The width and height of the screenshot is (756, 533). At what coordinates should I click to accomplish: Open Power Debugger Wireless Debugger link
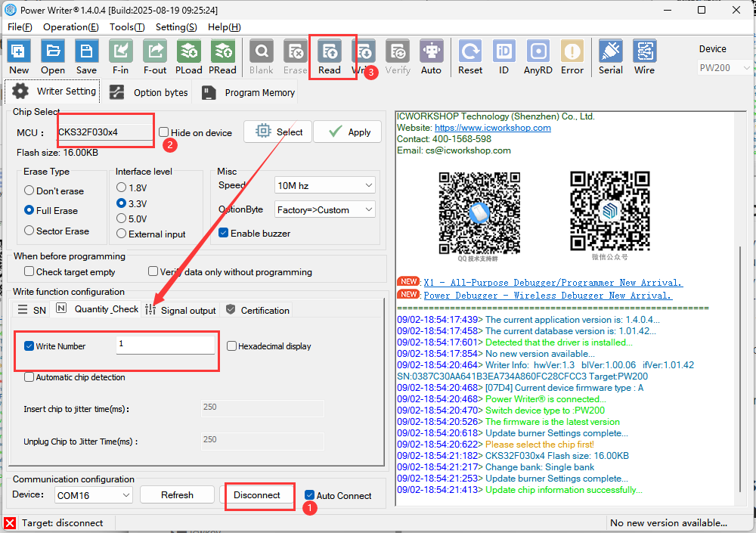tap(547, 295)
